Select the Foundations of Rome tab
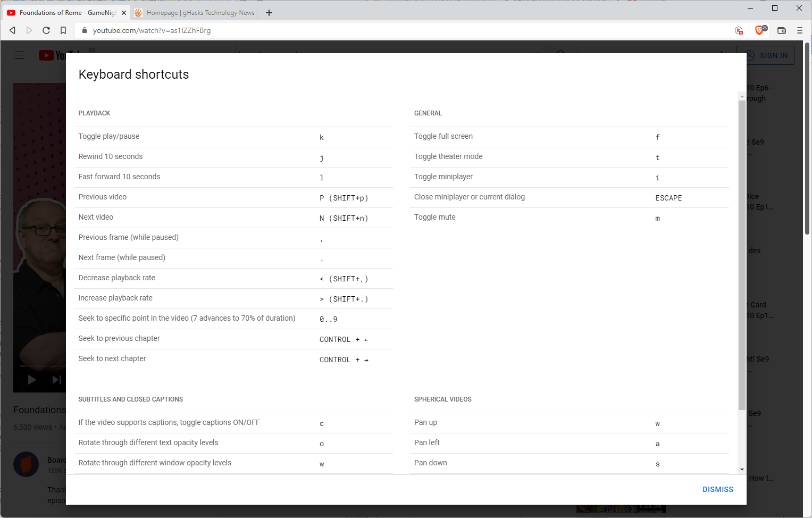 (64, 12)
